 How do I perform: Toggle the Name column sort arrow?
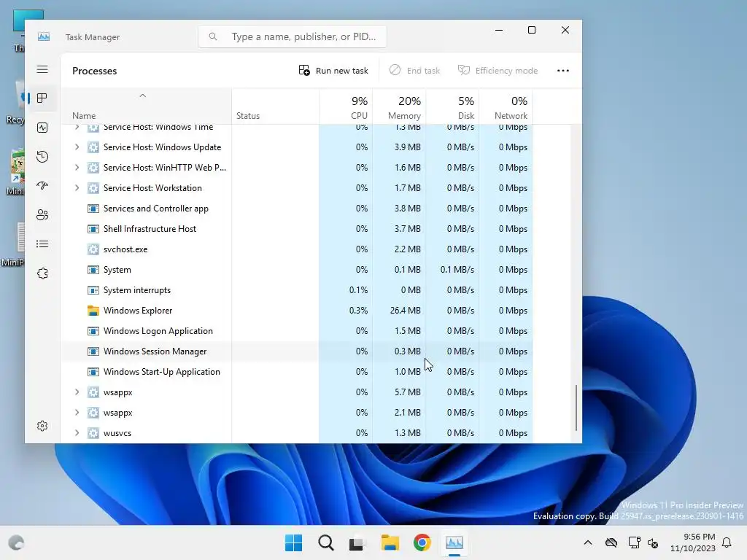coord(142,96)
